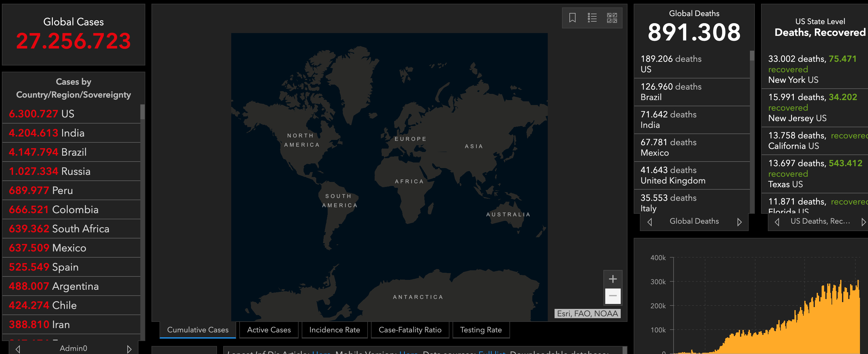Viewport: 868px width, 354px height.
Task: Click left arrow beside US Deaths, Rec…
Action: coord(777,222)
